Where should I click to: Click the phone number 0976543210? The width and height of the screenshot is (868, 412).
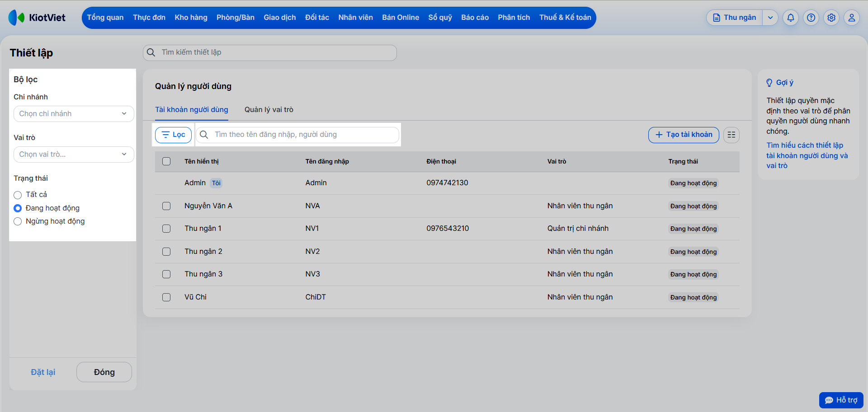448,229
